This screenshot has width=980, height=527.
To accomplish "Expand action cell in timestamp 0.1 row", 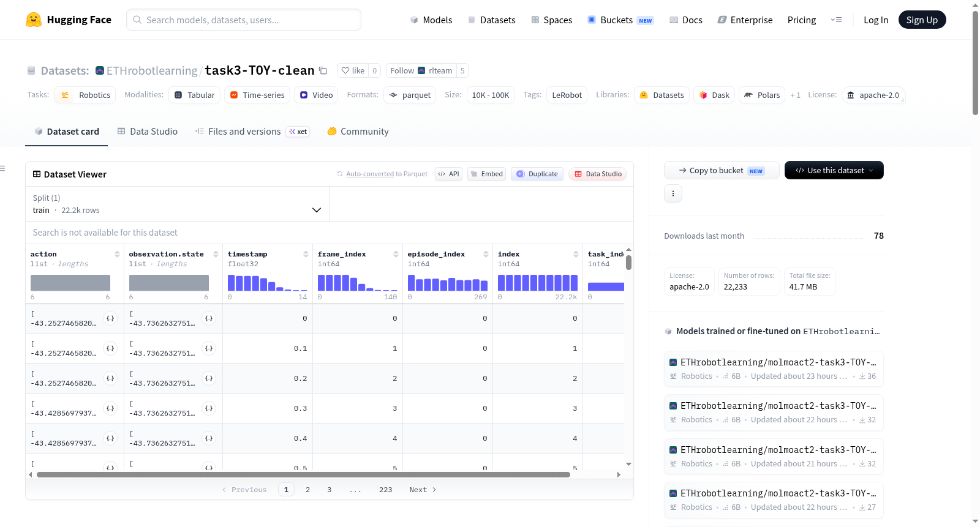I will tap(110, 348).
